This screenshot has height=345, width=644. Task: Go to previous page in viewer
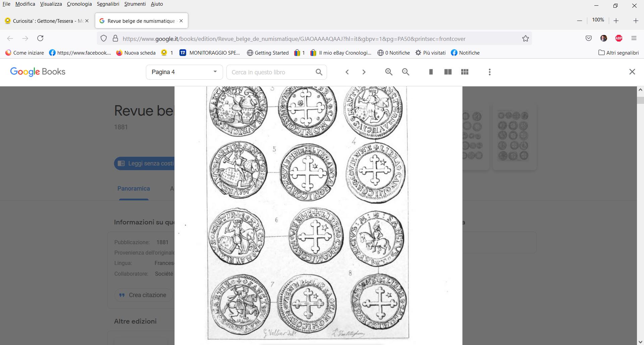(x=347, y=72)
